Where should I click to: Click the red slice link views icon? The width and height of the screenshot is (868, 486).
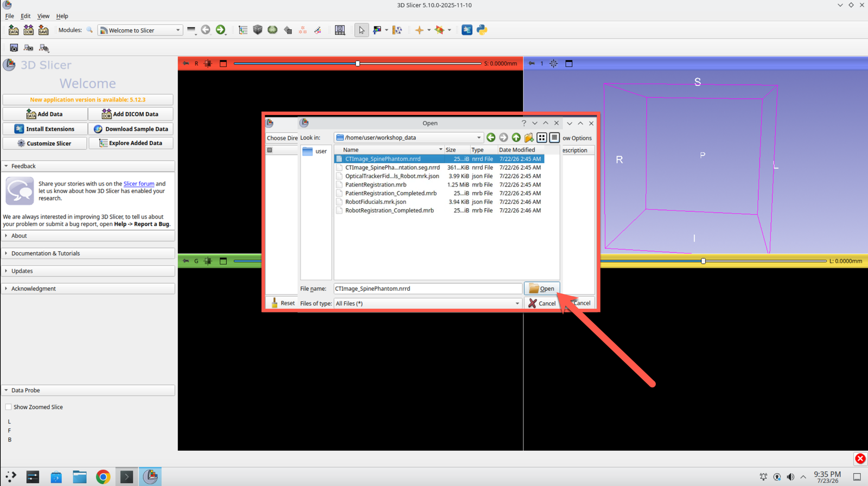pos(208,63)
